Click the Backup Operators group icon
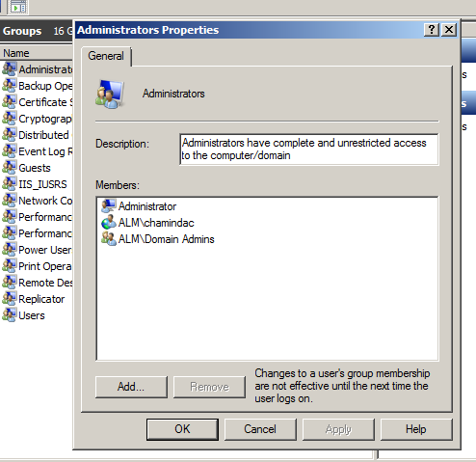This screenshot has height=462, width=476. (9, 86)
